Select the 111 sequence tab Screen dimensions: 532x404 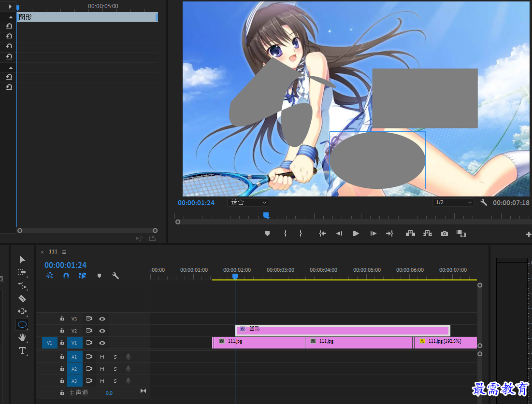[x=53, y=251]
